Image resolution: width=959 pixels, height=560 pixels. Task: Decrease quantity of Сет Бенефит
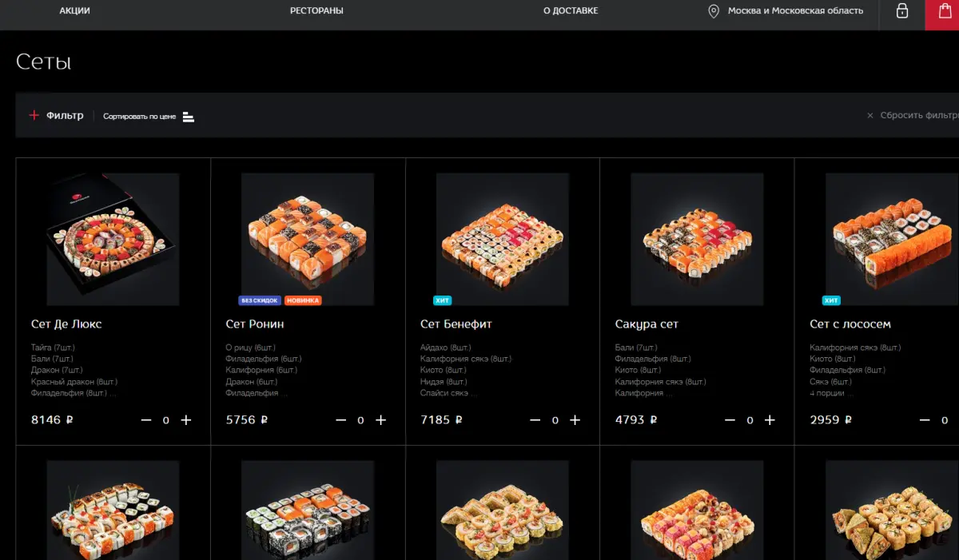(x=535, y=420)
